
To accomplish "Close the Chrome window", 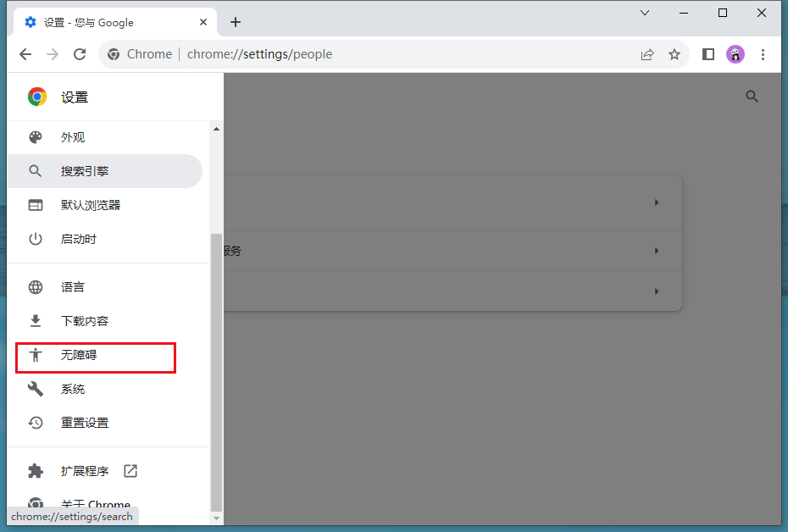I will (x=762, y=13).
